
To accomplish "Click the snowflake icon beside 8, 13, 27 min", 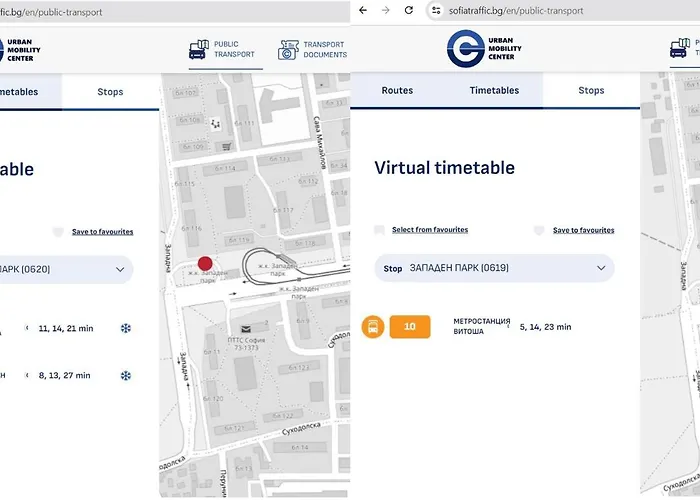I will pyautogui.click(x=126, y=376).
